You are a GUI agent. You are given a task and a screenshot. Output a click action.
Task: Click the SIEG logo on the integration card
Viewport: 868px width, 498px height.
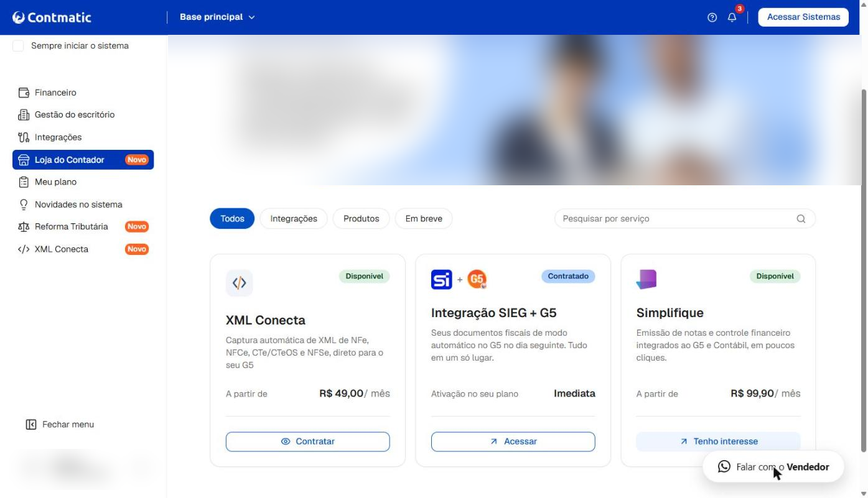click(442, 279)
